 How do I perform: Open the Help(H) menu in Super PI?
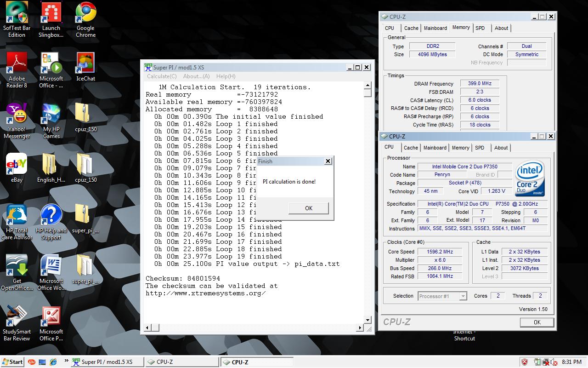226,76
